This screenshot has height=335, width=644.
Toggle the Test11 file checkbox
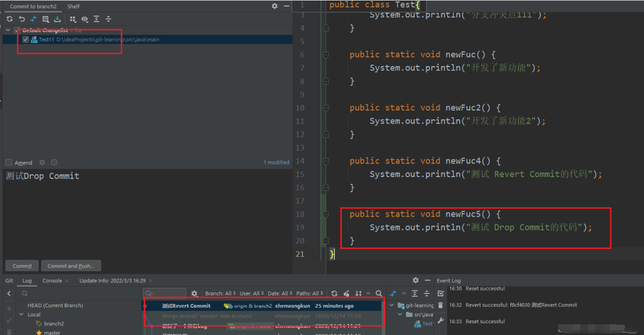pyautogui.click(x=25, y=40)
